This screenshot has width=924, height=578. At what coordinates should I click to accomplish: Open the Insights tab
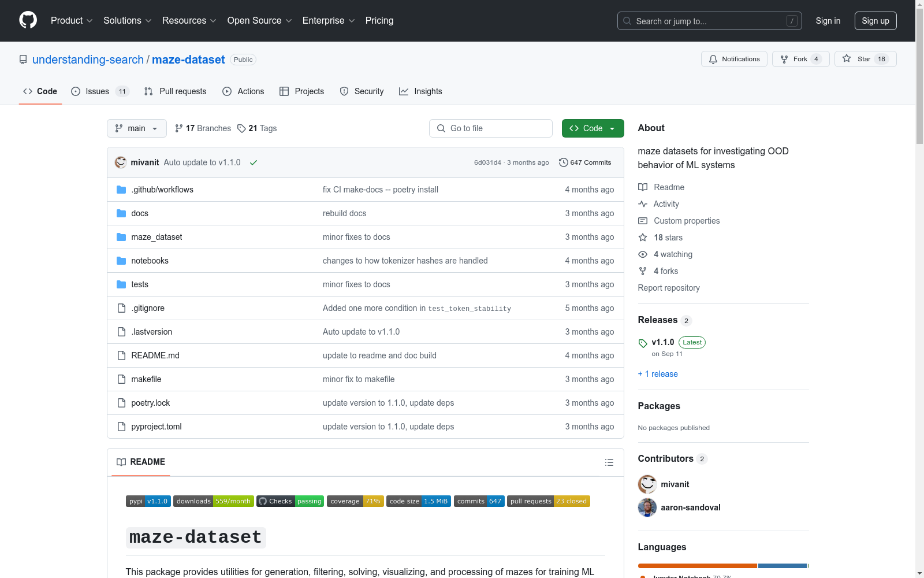[420, 91]
